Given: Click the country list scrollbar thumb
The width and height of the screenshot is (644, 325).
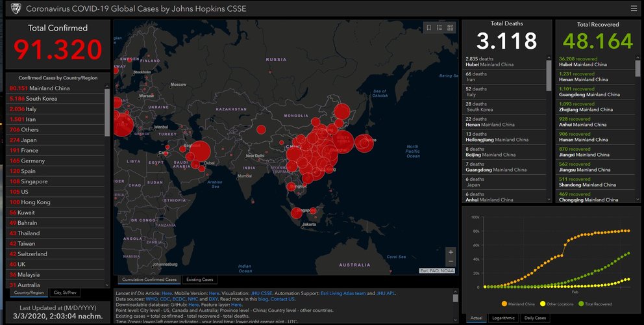Looking at the screenshot, I should coord(107,112).
